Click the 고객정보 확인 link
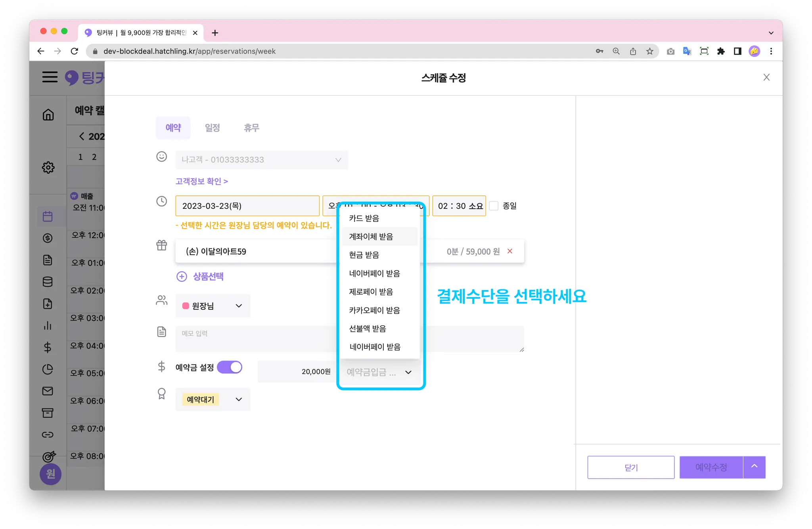The height and width of the screenshot is (529, 812). pos(201,181)
